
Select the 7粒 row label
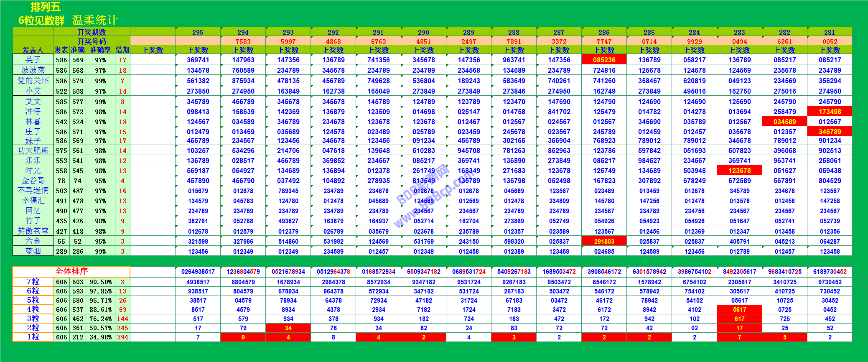tap(33, 282)
